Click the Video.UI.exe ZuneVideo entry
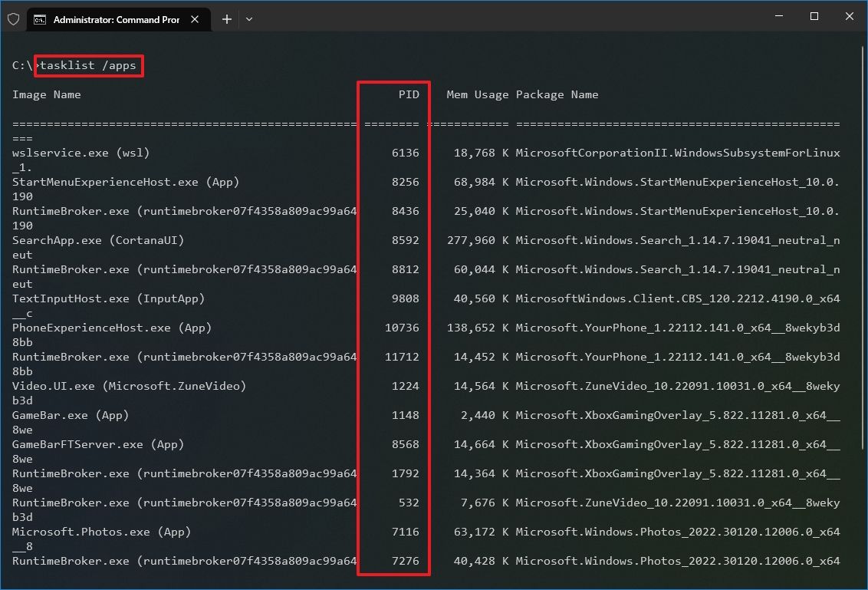This screenshot has width=868, height=590. tap(123, 386)
